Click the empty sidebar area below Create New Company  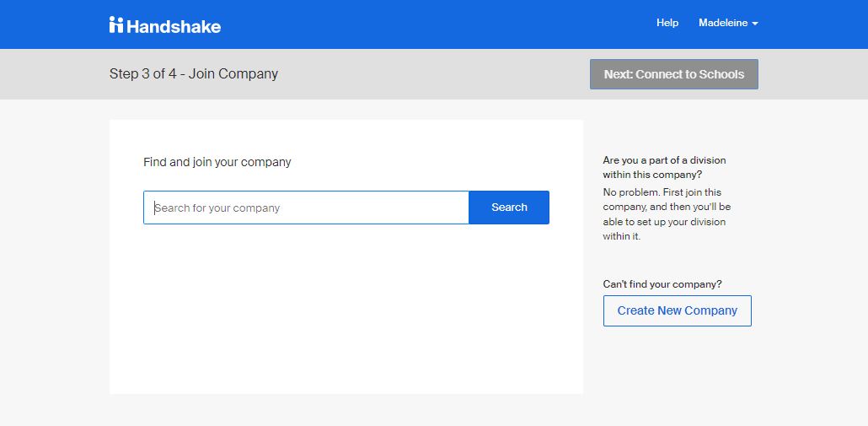click(x=677, y=371)
